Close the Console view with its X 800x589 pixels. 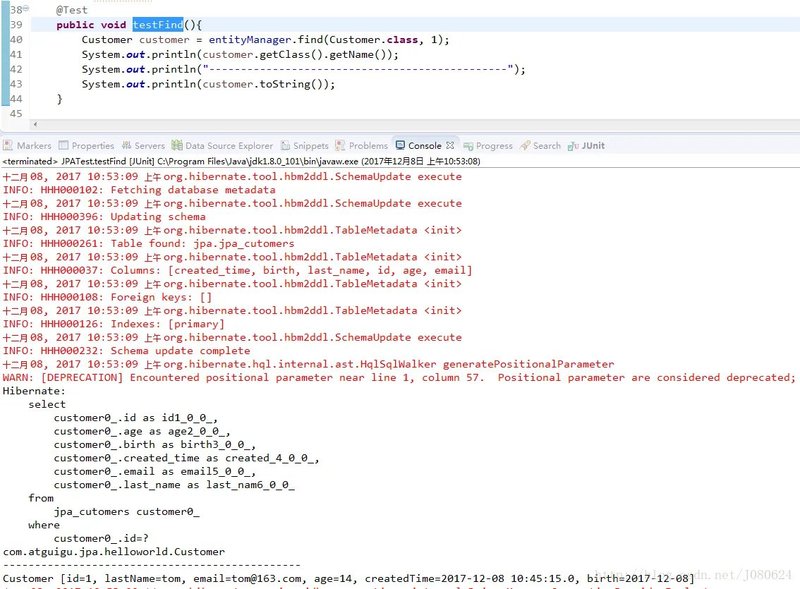coord(449,145)
